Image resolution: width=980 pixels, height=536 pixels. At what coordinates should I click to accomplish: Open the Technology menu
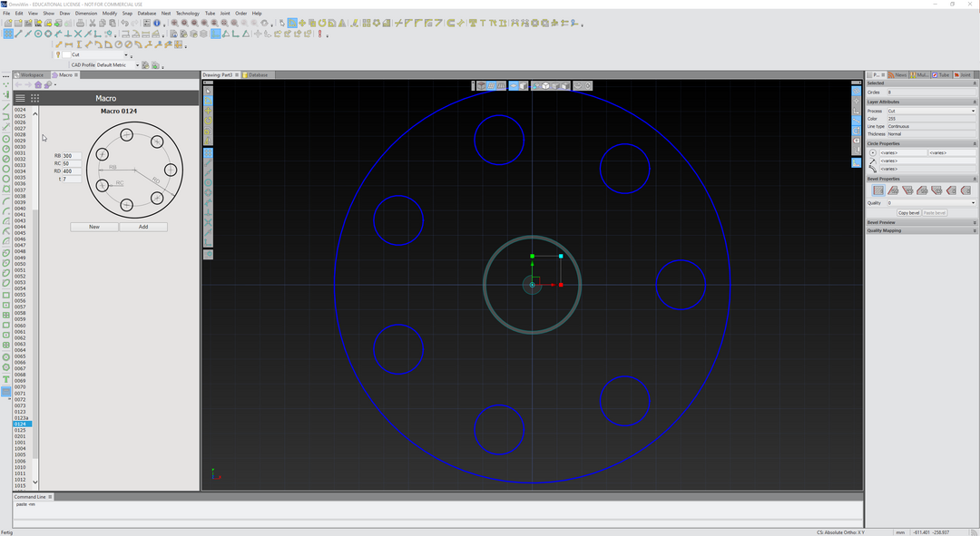tap(188, 13)
